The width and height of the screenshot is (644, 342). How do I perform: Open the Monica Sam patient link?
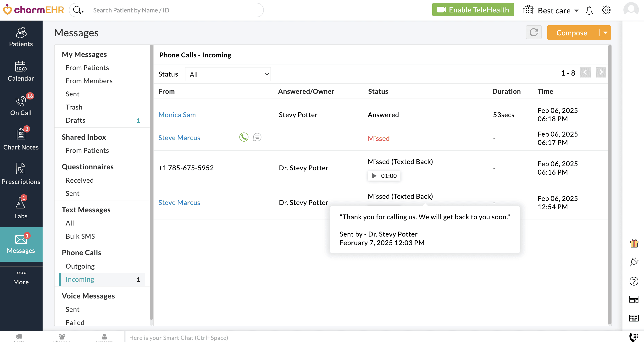coord(177,115)
